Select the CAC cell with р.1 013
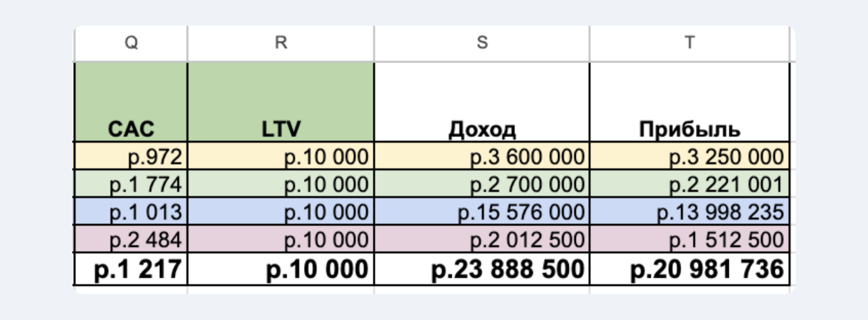Screen dimensions: 868x320 pyautogui.click(x=131, y=211)
